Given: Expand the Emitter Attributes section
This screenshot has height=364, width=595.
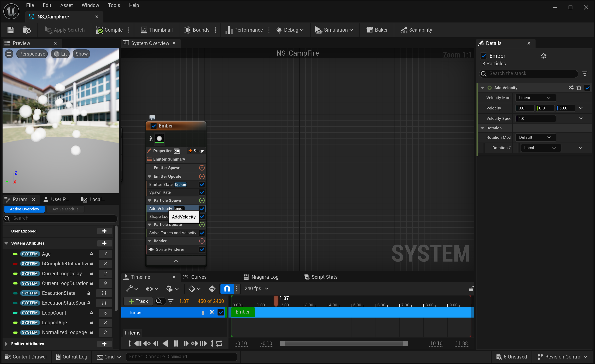Looking at the screenshot, I should tap(7, 344).
